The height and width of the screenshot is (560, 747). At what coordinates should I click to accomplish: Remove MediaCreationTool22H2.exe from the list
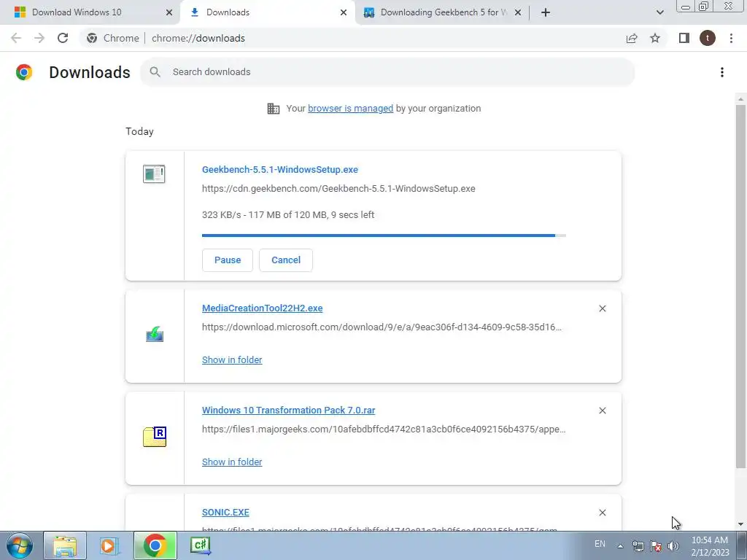click(x=602, y=308)
